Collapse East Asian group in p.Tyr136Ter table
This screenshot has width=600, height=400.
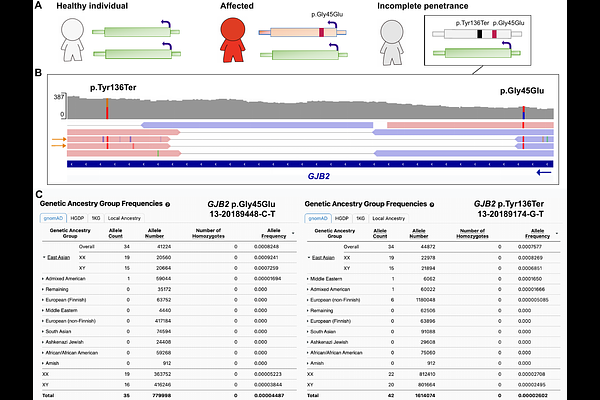point(308,258)
